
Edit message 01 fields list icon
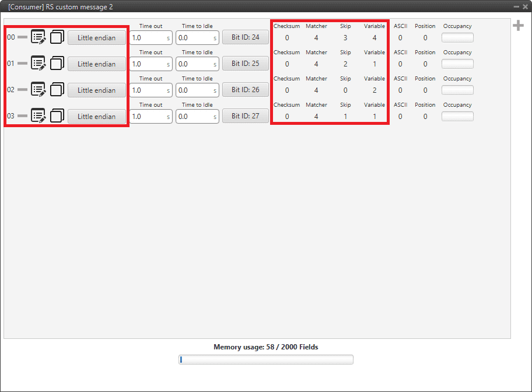38,64
